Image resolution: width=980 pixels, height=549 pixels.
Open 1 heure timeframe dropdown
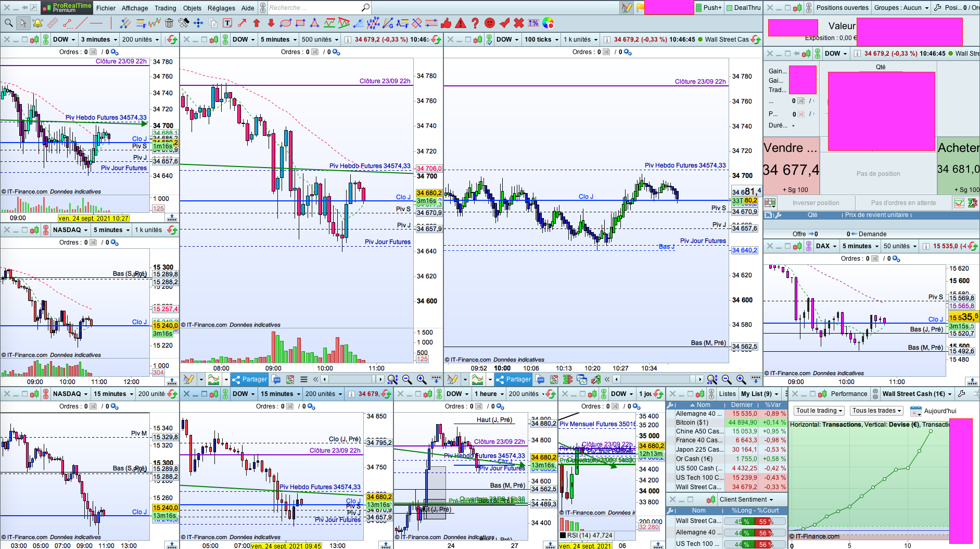click(489, 394)
